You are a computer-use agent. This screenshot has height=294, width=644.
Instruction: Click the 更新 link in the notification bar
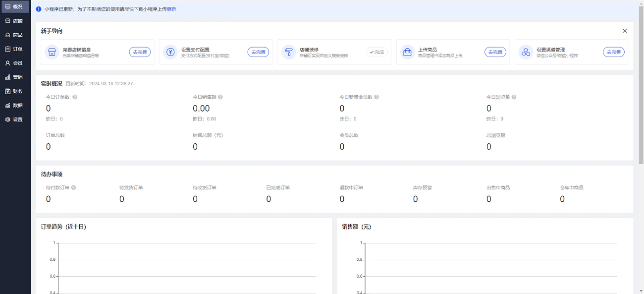click(171, 9)
